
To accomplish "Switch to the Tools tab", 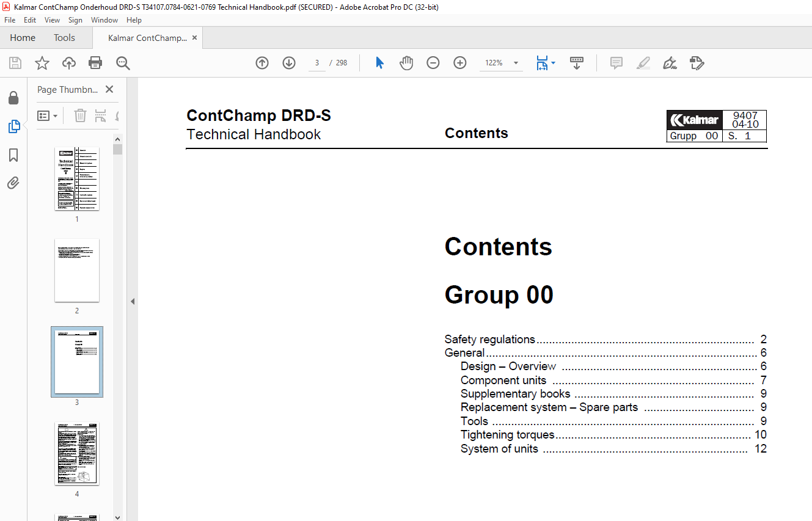I will click(64, 38).
